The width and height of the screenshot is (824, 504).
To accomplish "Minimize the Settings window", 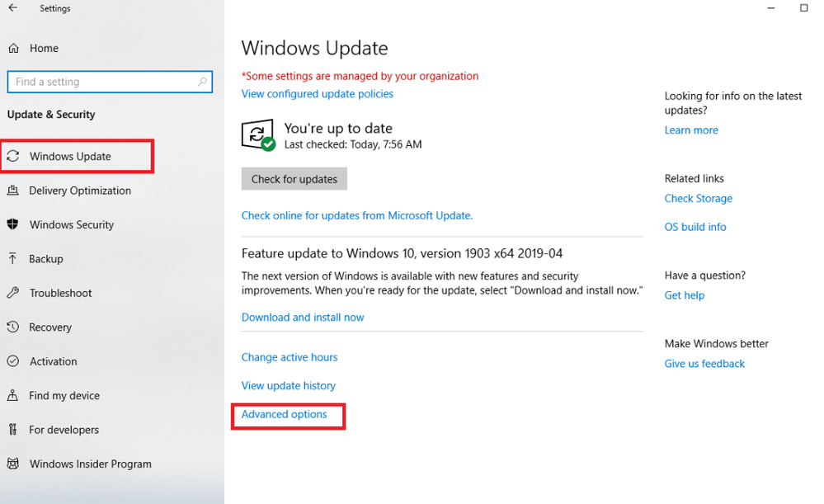I will point(771,8).
